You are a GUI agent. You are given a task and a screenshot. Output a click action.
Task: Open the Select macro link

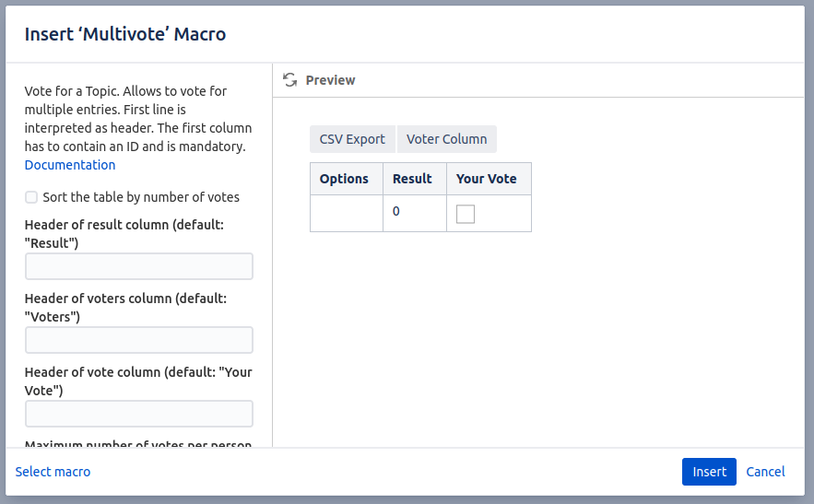pyautogui.click(x=53, y=472)
